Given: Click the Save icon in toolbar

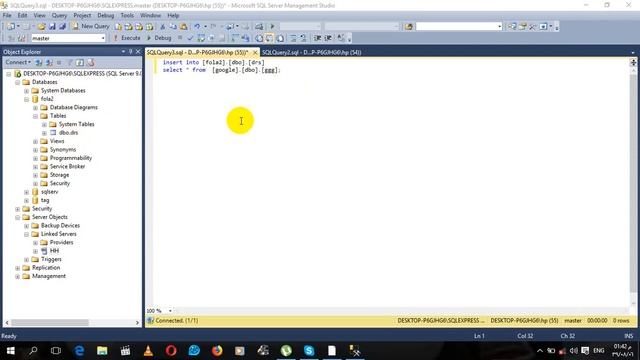Looking at the screenshot, I should click(52, 27).
